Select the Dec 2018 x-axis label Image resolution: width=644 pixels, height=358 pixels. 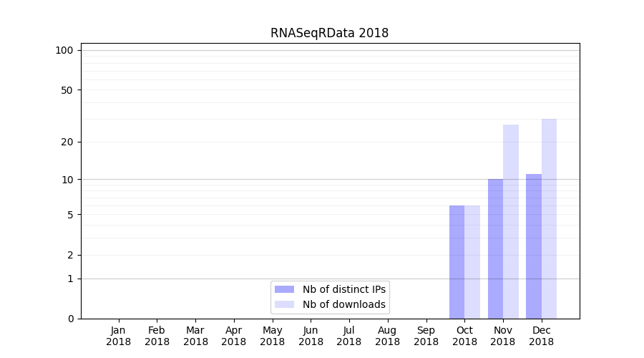tap(541, 336)
